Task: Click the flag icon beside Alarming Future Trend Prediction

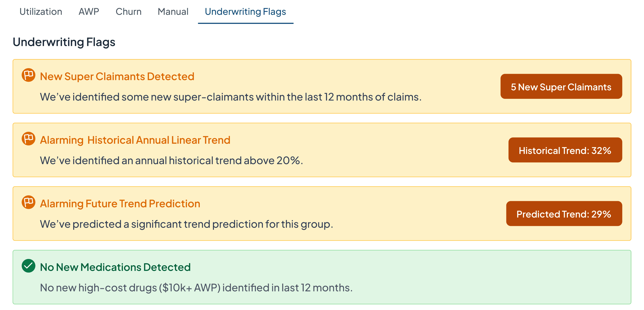Action: [x=28, y=202]
